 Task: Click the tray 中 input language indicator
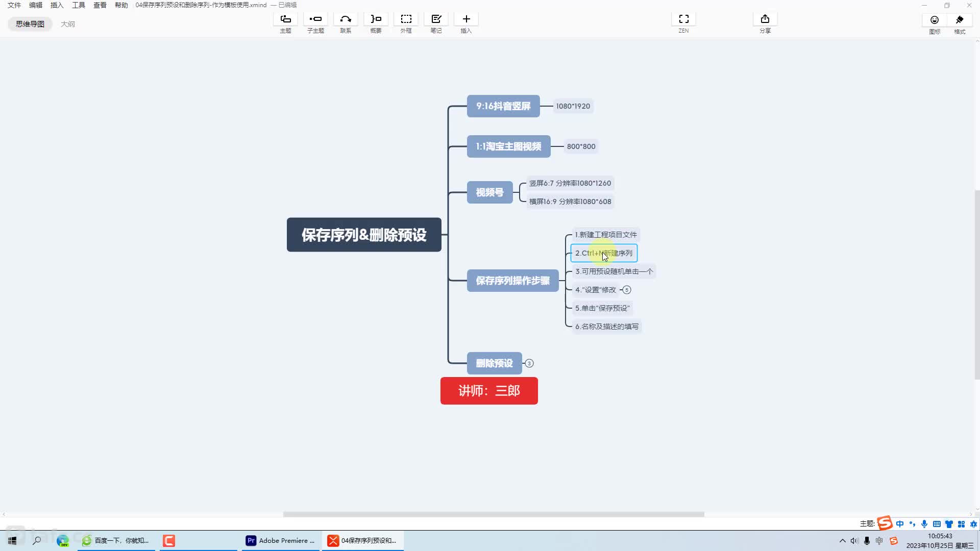(x=879, y=541)
